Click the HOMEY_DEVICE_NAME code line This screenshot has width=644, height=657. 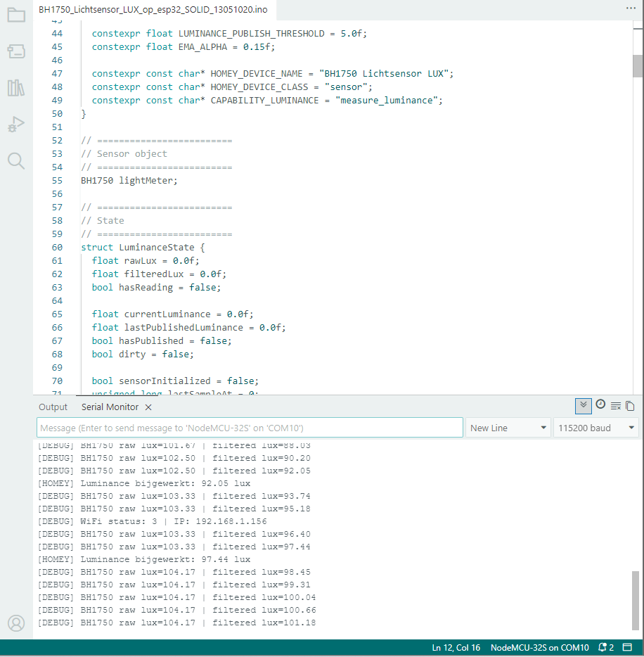[x=273, y=74]
